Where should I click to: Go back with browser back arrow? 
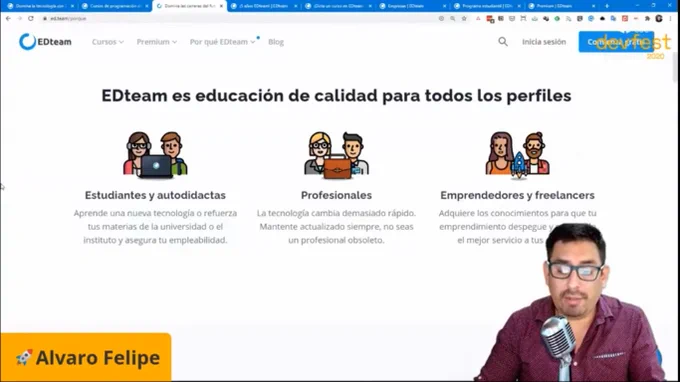click(8, 19)
